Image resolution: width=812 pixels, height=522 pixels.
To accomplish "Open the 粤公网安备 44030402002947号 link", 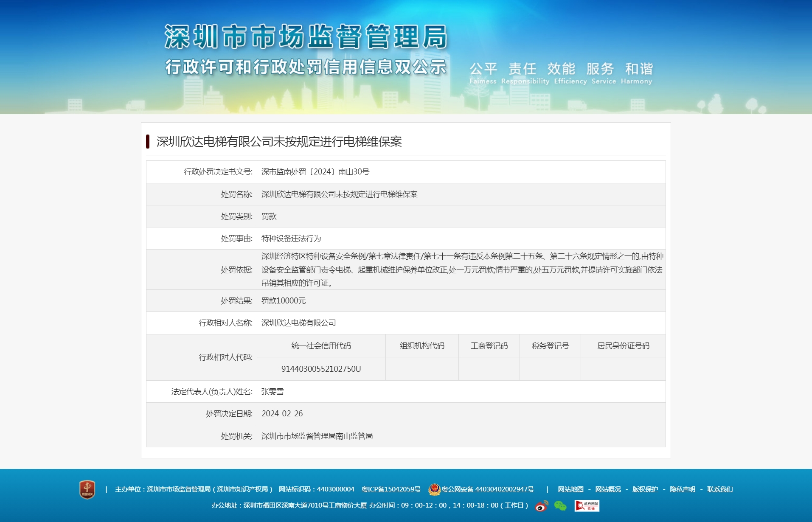I will tap(487, 489).
